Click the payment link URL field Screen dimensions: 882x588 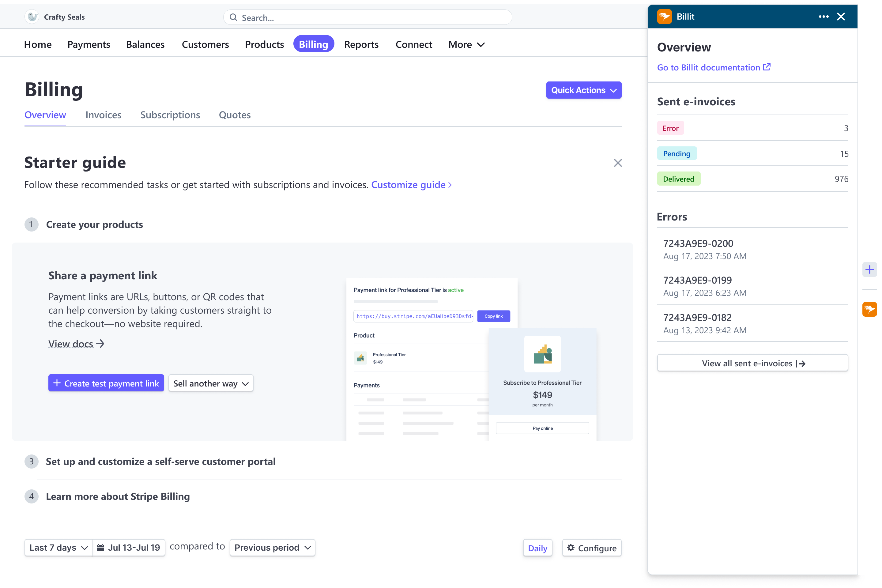point(413,316)
